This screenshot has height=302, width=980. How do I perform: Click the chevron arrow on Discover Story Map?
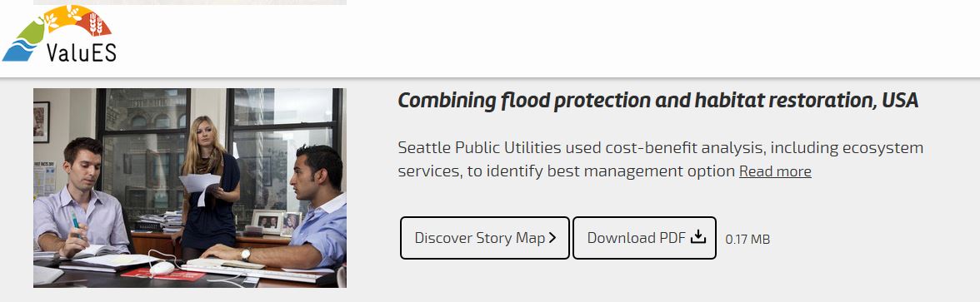click(552, 238)
